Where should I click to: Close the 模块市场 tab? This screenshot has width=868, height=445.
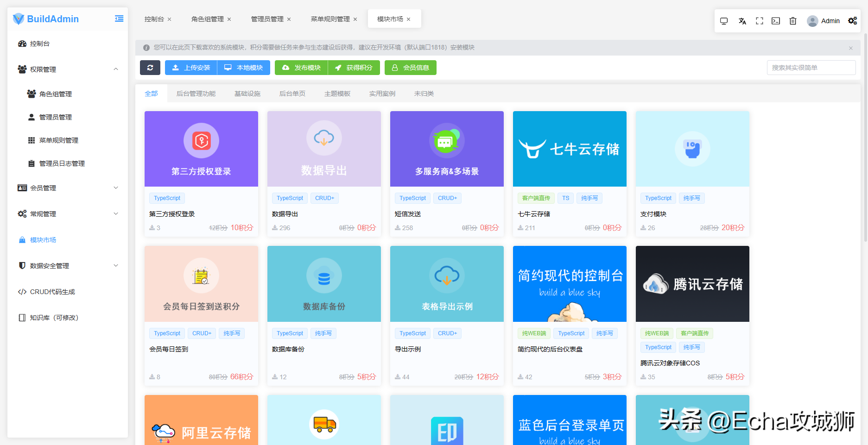[409, 19]
